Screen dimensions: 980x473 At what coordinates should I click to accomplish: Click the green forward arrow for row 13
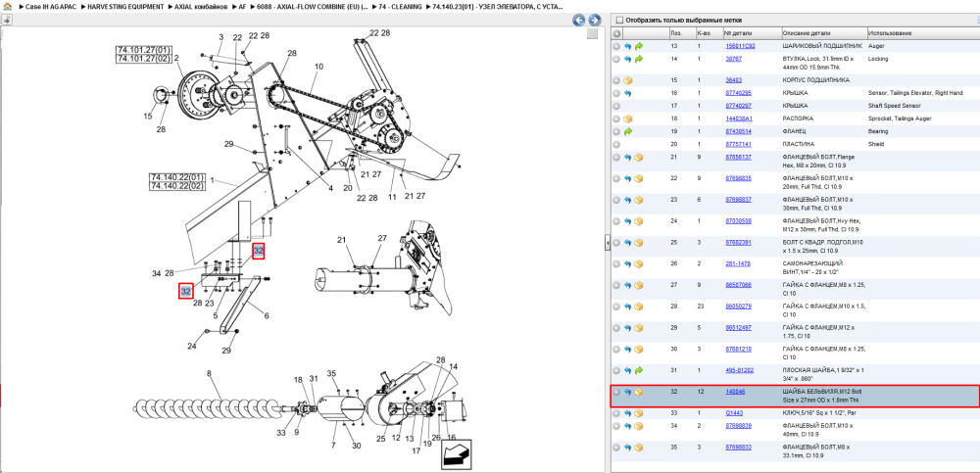pyautogui.click(x=639, y=46)
